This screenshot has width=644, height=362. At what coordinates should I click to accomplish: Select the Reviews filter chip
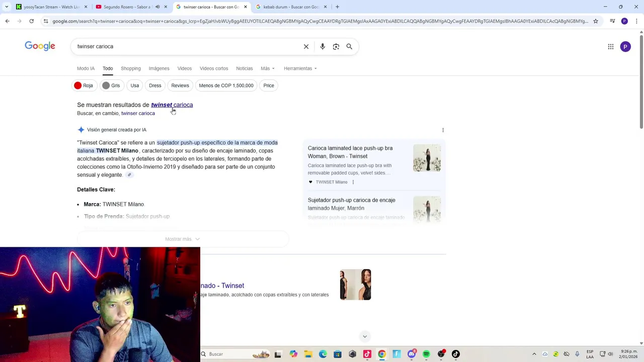(x=180, y=85)
